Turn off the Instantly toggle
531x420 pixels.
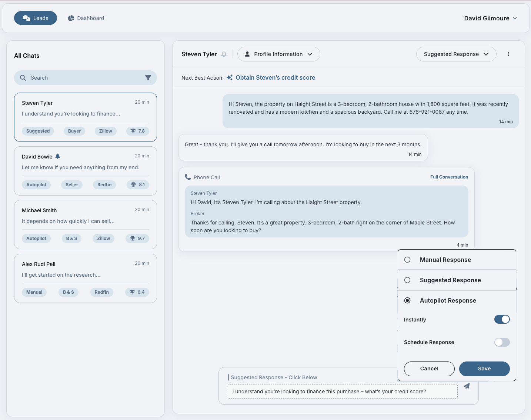point(502,319)
